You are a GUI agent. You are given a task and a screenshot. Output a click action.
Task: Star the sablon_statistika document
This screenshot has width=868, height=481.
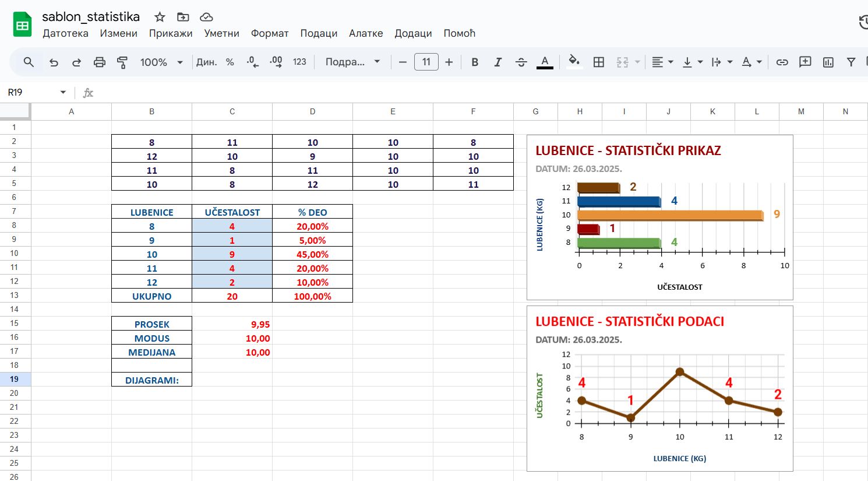point(160,17)
